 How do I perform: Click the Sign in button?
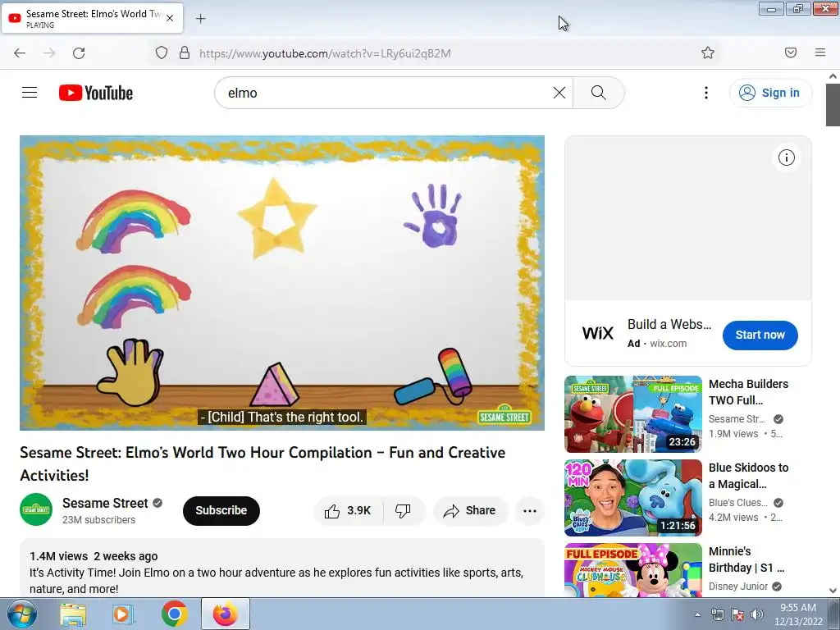(x=770, y=93)
